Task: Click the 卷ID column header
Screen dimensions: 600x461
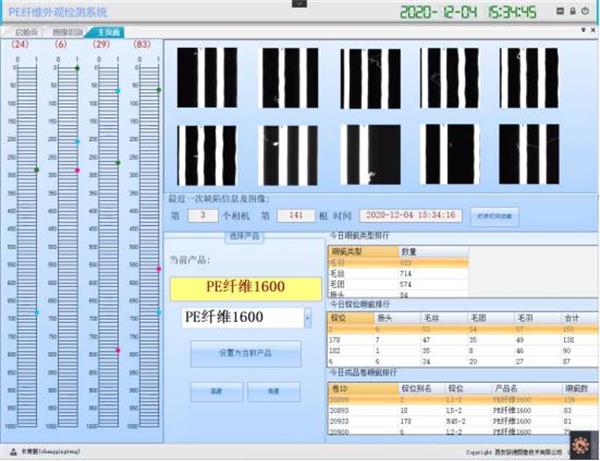Action: click(363, 389)
